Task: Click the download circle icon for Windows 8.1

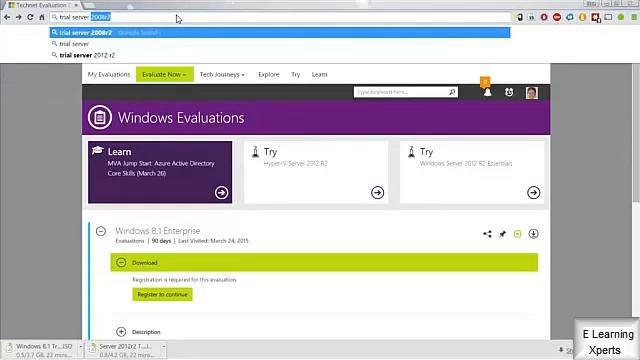Action: click(533, 233)
